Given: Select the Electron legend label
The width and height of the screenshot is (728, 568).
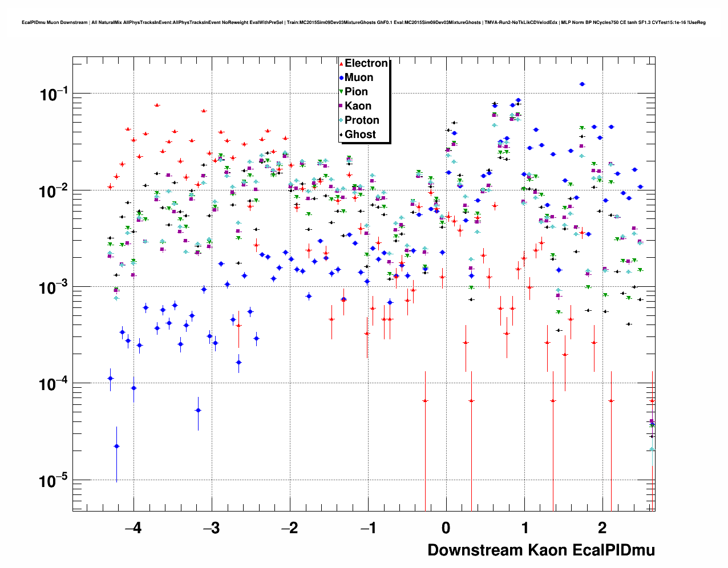Looking at the screenshot, I should [x=366, y=63].
